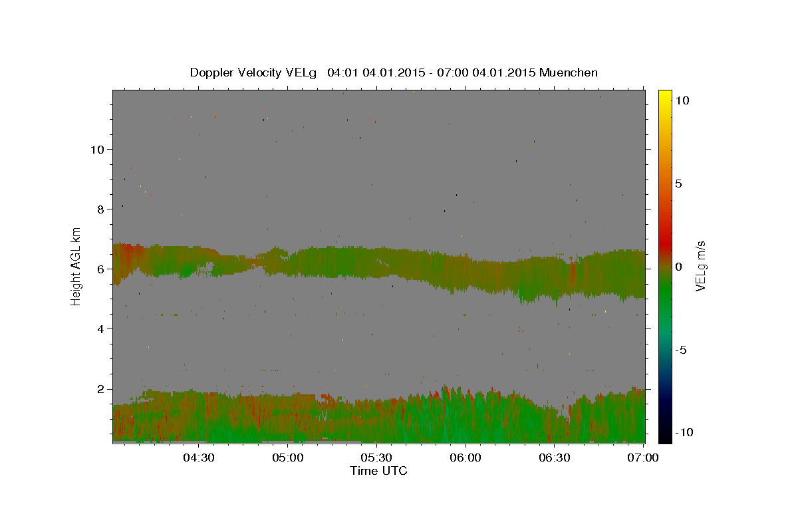Click the 'Time UTC' x-axis label

click(378, 471)
